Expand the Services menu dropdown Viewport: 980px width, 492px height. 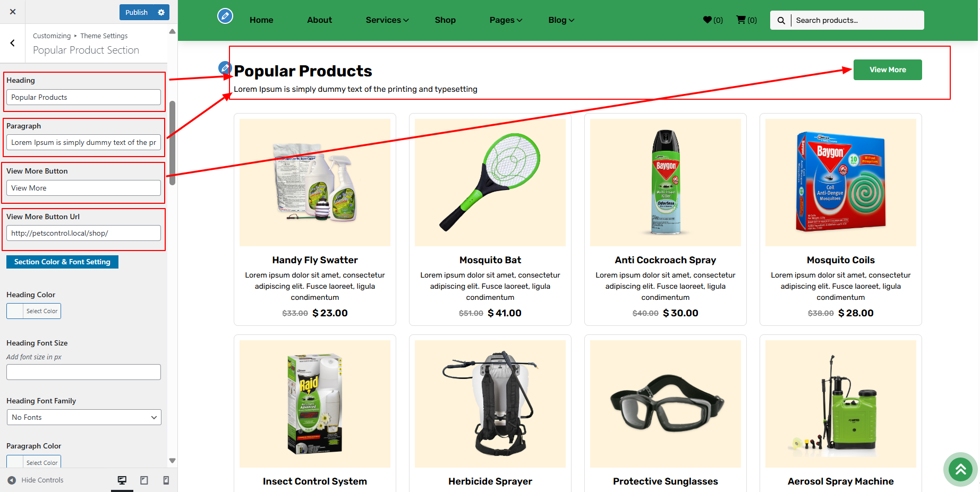[x=387, y=20]
